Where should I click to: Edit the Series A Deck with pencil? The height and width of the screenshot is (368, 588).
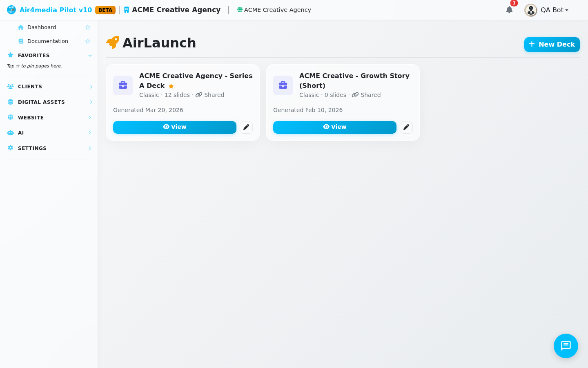click(x=246, y=127)
